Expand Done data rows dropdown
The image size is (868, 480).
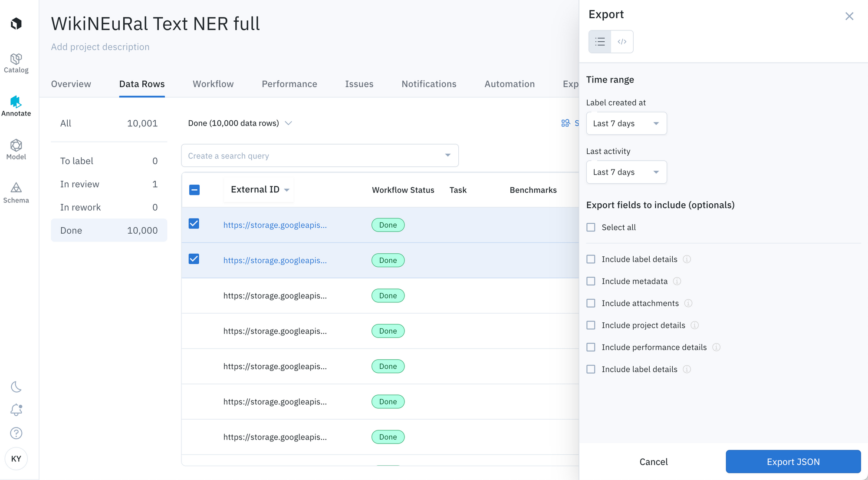coord(240,123)
